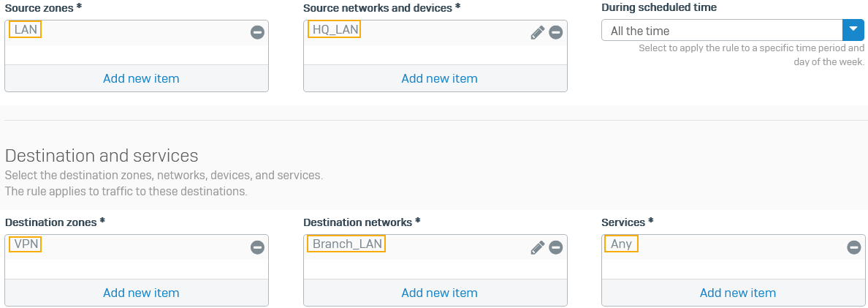Screen dimensions: 868x308
Task: Add new item to Services
Action: [737, 293]
